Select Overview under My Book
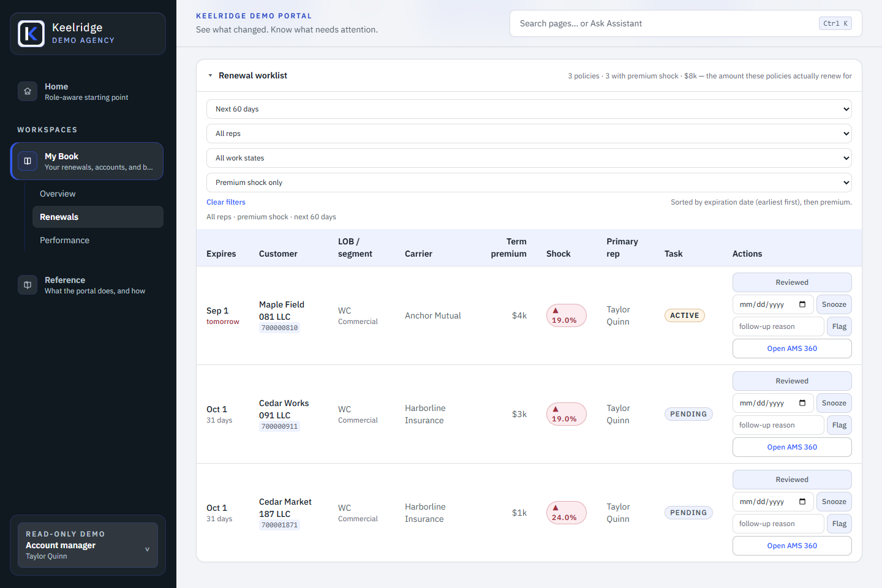The width and height of the screenshot is (882, 588). click(97, 194)
